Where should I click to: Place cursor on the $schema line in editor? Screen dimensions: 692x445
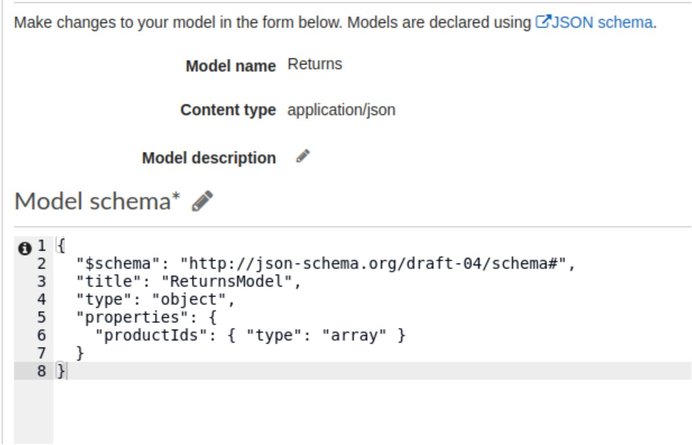326,264
